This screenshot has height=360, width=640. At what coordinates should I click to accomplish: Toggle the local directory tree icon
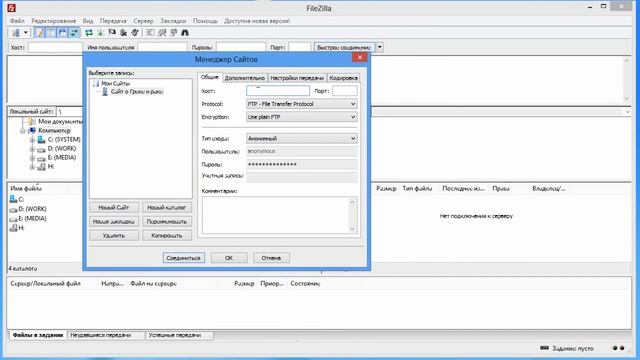click(x=51, y=33)
